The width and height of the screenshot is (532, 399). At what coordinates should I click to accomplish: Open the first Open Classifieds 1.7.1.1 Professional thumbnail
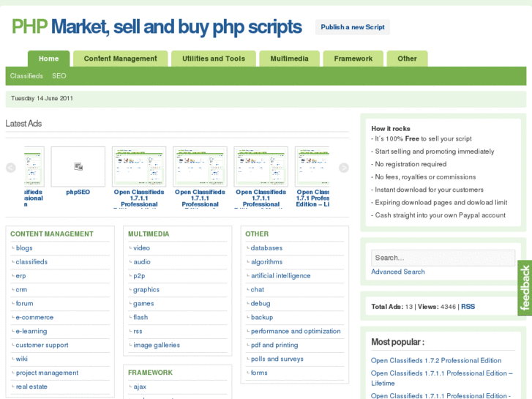click(139, 167)
